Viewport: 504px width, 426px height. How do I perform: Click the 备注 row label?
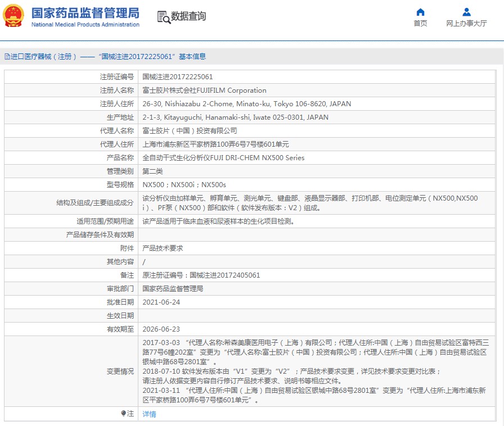coord(127,275)
